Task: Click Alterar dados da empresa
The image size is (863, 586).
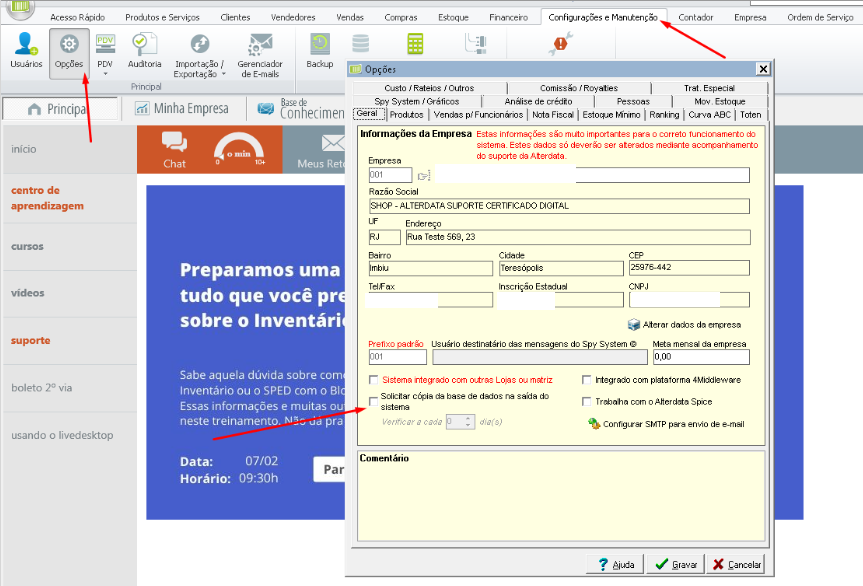Action: tap(685, 325)
